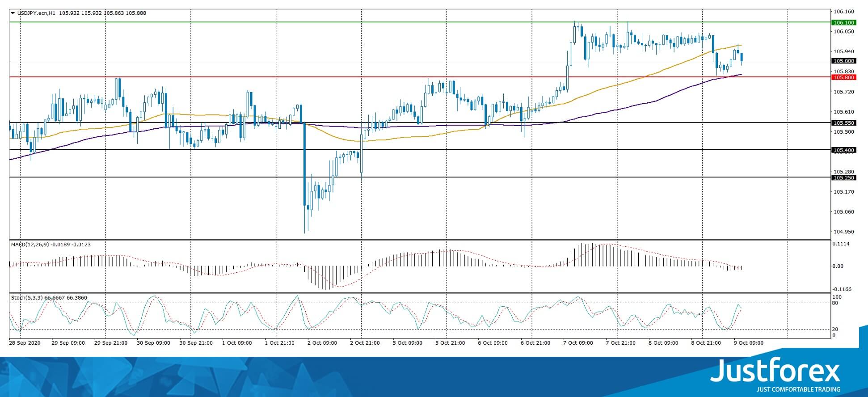
Task: Click the 6 Oct 21:00 time label
Action: pyautogui.click(x=535, y=343)
